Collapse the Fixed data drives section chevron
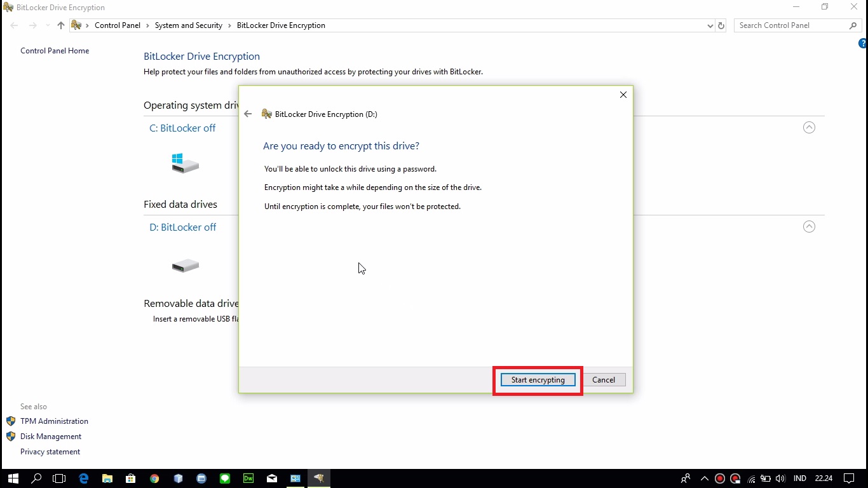 [809, 227]
